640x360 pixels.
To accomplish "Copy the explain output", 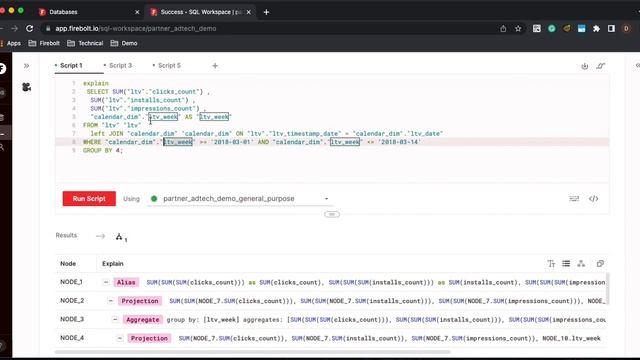I will 600,264.
